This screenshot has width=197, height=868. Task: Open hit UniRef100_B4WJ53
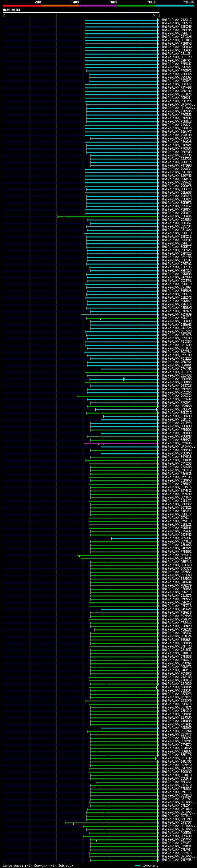coord(177,762)
